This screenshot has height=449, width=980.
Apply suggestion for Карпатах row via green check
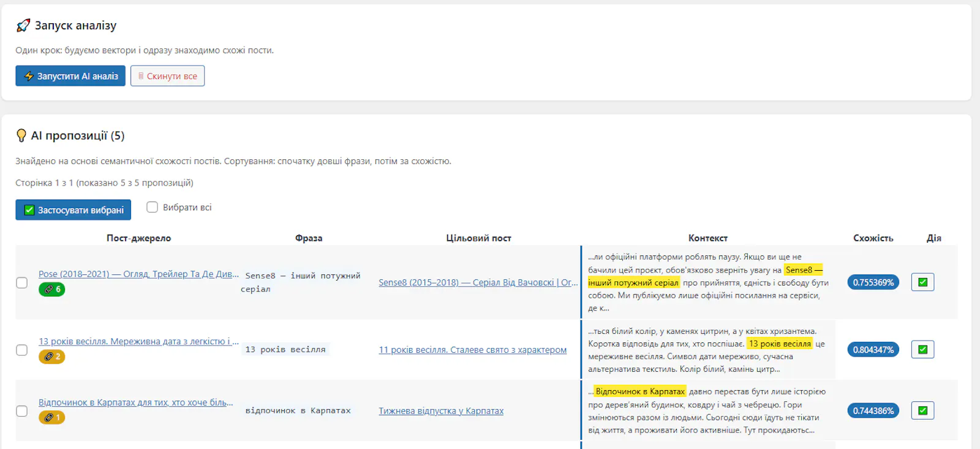(x=922, y=411)
